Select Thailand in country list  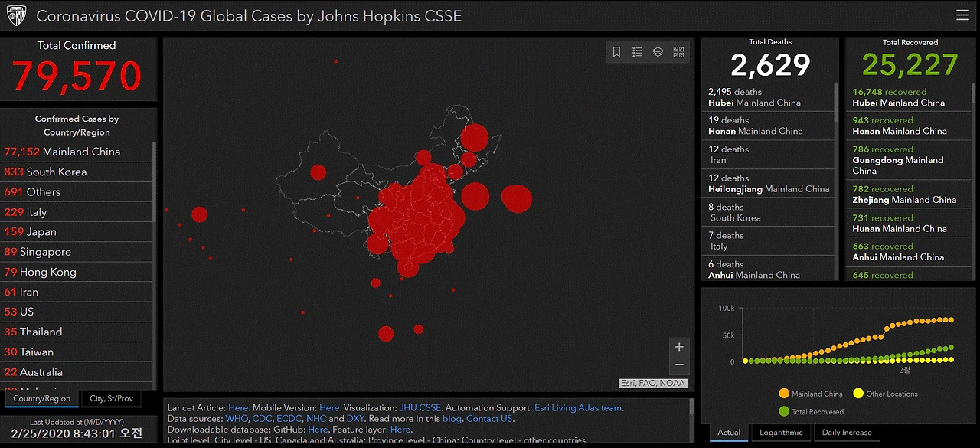pos(77,332)
